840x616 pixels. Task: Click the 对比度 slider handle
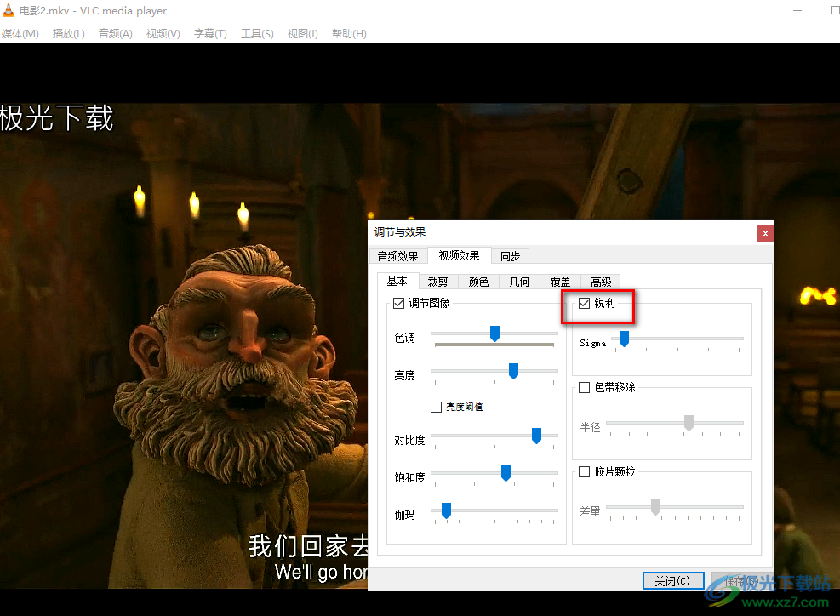pos(536,436)
